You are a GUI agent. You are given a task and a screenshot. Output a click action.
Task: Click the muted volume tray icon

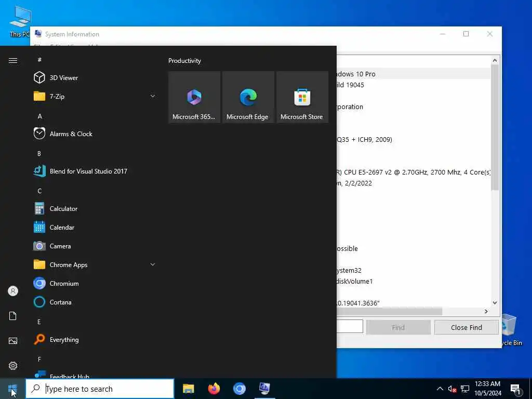point(452,389)
